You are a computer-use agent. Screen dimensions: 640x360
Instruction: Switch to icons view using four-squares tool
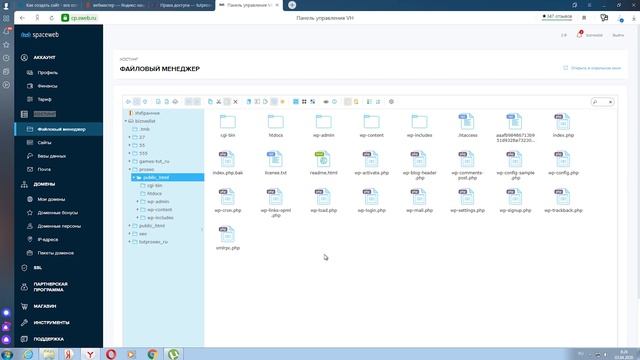304,102
